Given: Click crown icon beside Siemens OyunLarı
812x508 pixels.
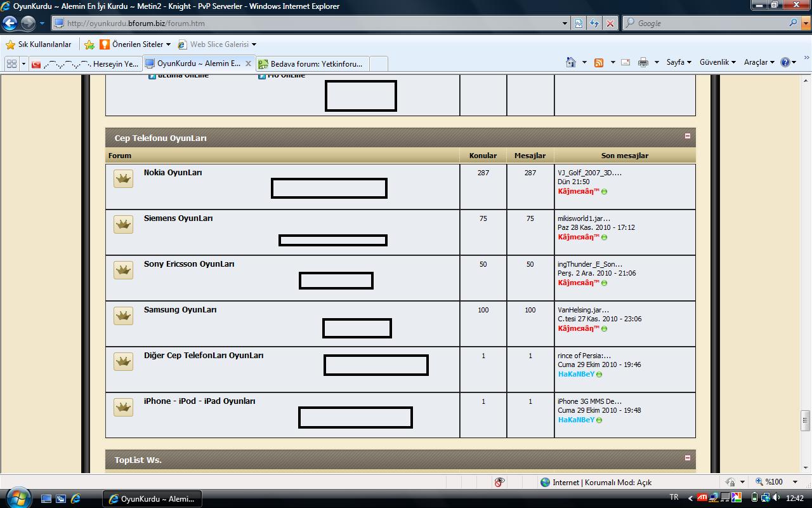Looking at the screenshot, I should tap(123, 225).
